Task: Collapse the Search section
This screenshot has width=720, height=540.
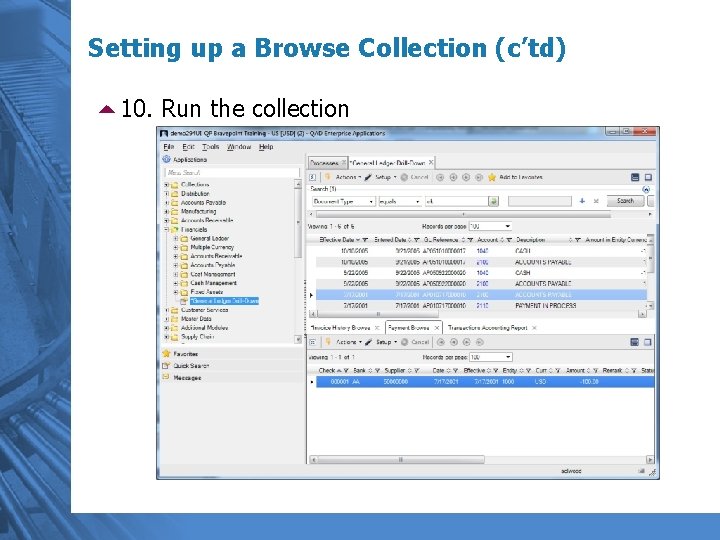Action: tap(646, 189)
